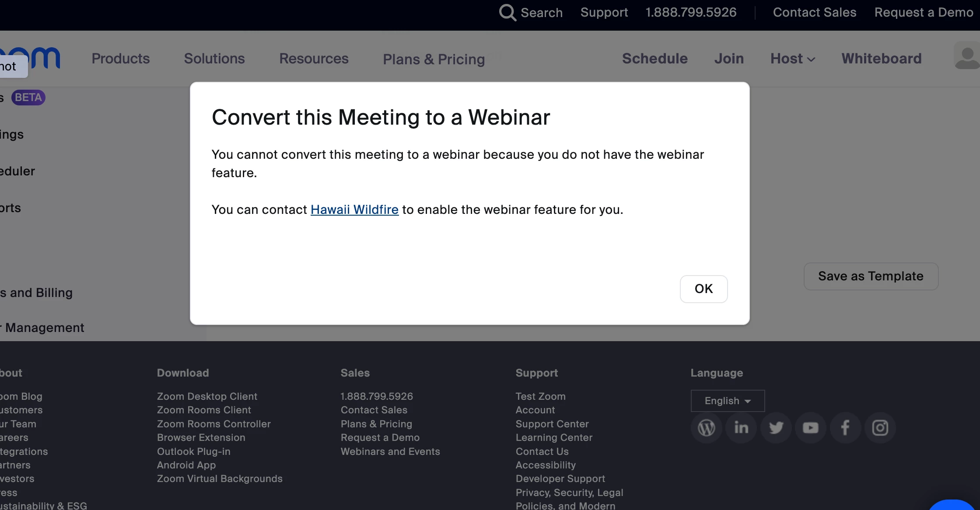
Task: Open the LinkedIn social icon
Action: tap(741, 428)
